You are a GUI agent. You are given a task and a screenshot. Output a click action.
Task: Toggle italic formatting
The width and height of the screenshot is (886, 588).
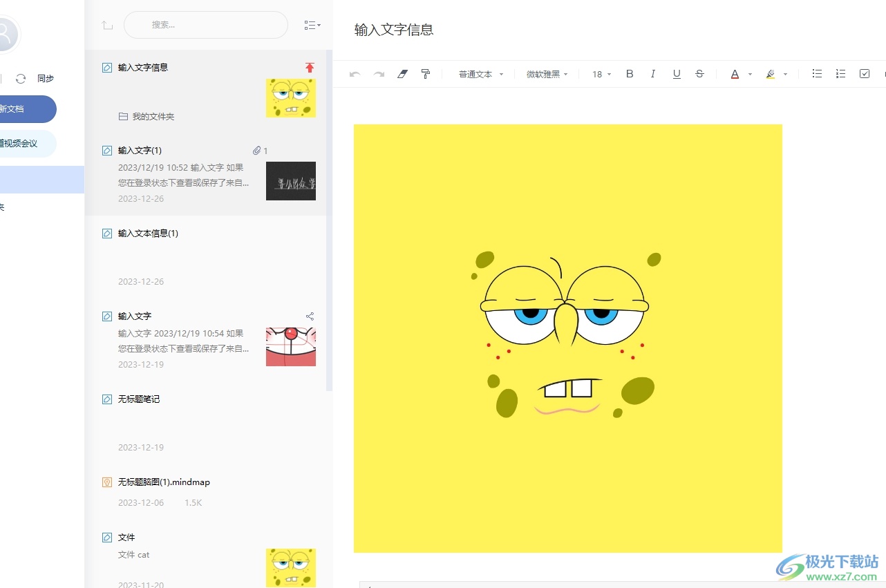pyautogui.click(x=653, y=74)
